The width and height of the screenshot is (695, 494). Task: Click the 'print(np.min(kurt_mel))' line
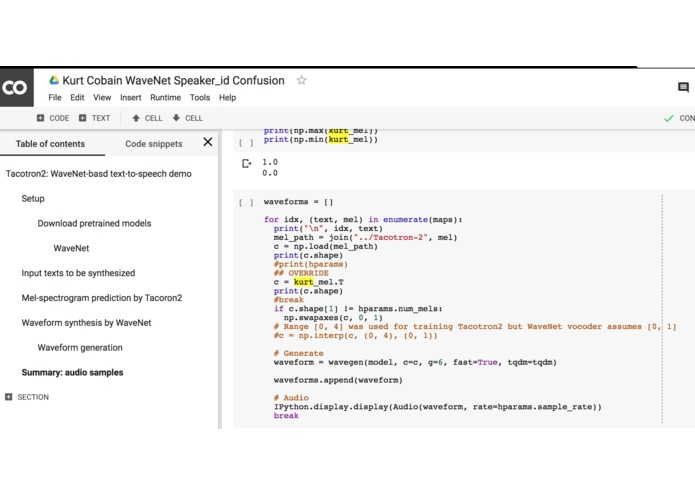[x=320, y=139]
